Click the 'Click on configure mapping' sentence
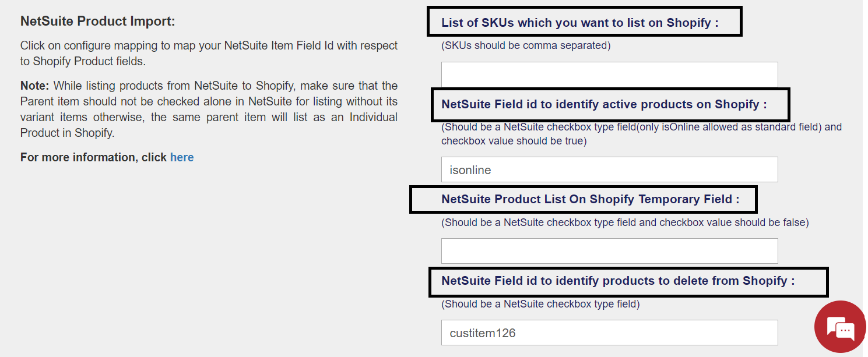Image resolution: width=868 pixels, height=357 pixels. click(209, 45)
